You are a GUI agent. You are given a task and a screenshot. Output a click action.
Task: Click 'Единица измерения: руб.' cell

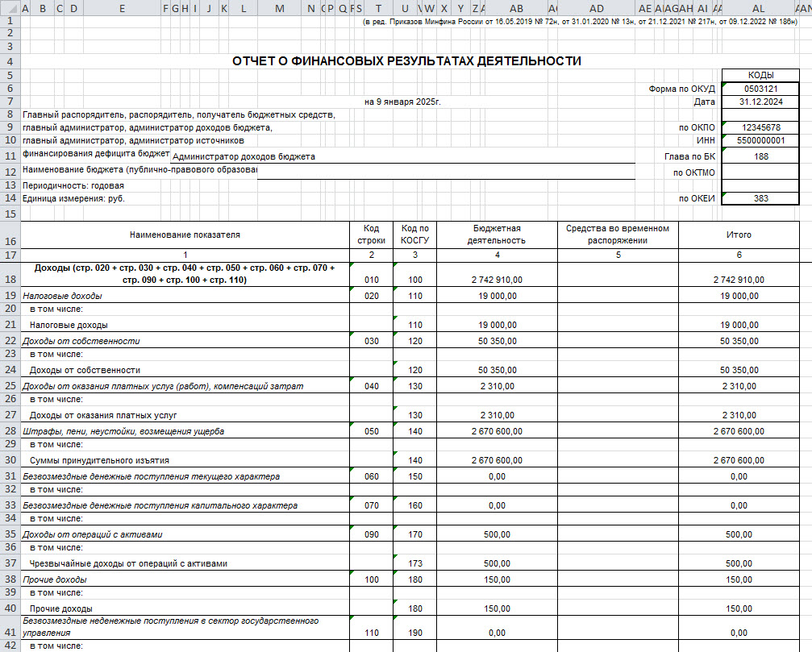click(73, 199)
